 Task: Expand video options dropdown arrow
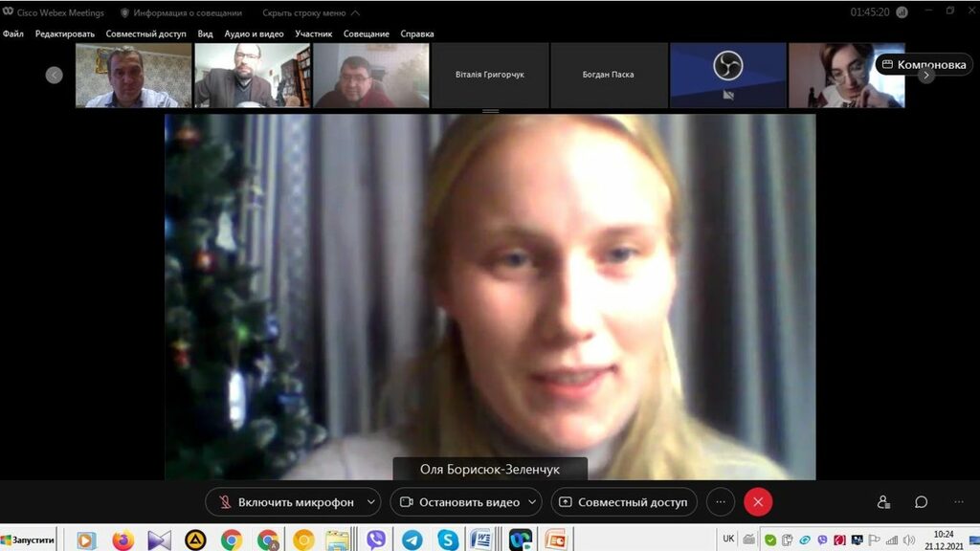pos(532,502)
